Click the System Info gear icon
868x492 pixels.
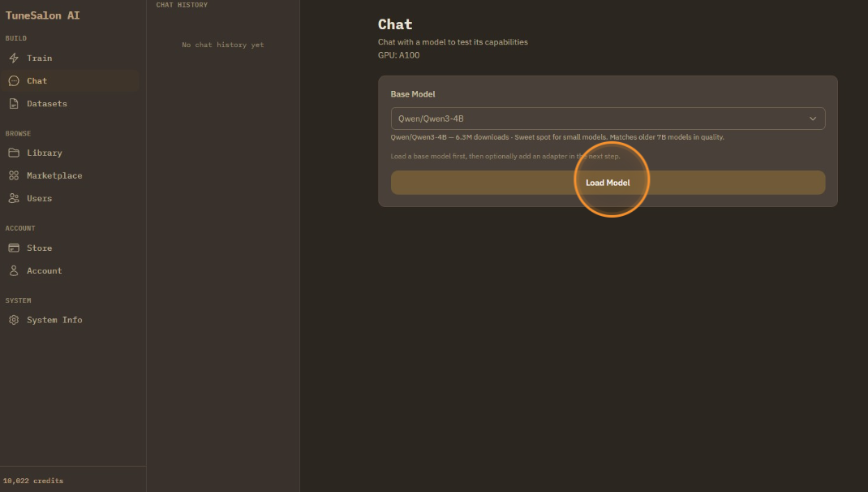[14, 320]
